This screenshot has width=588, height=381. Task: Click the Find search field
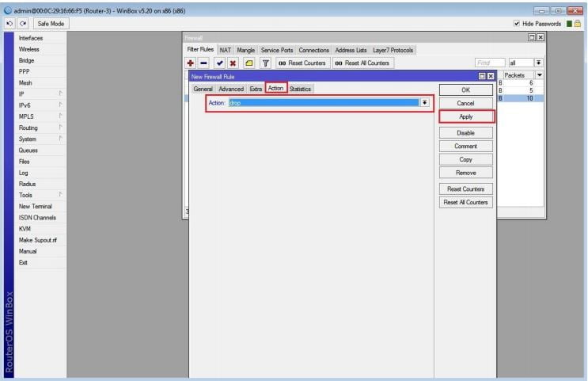click(490, 63)
